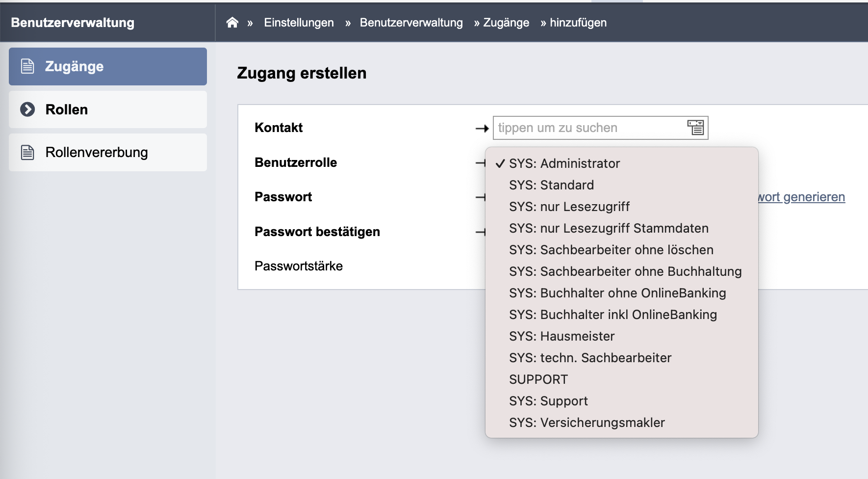Select SYS: nur Lesezugriff option

pos(622,207)
